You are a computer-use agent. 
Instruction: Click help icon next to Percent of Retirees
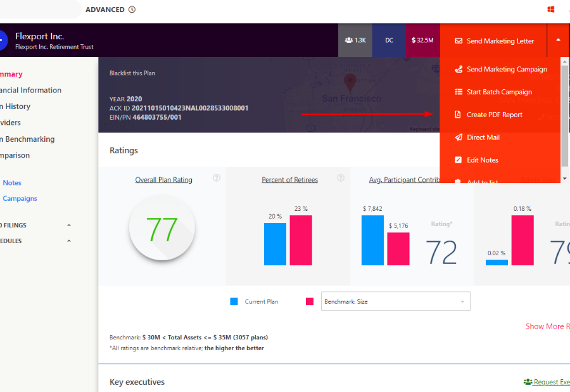click(341, 179)
